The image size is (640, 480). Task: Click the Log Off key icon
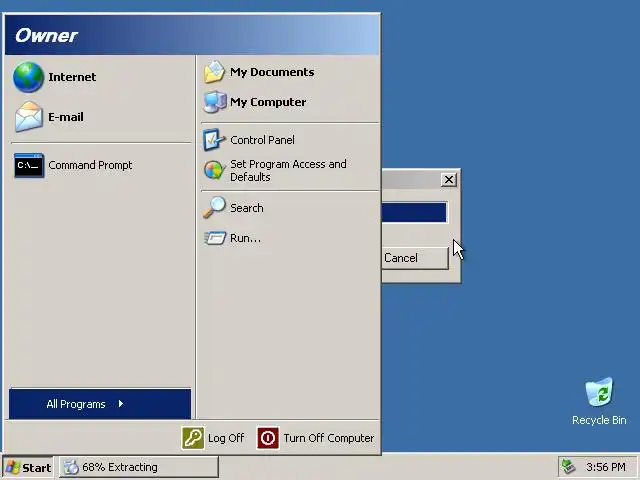click(x=193, y=438)
